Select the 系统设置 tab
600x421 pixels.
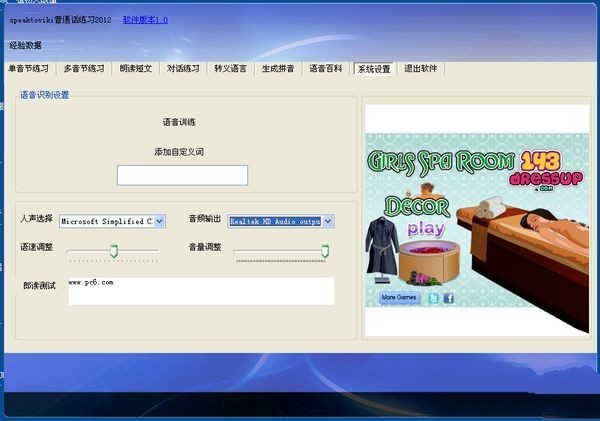coord(374,69)
